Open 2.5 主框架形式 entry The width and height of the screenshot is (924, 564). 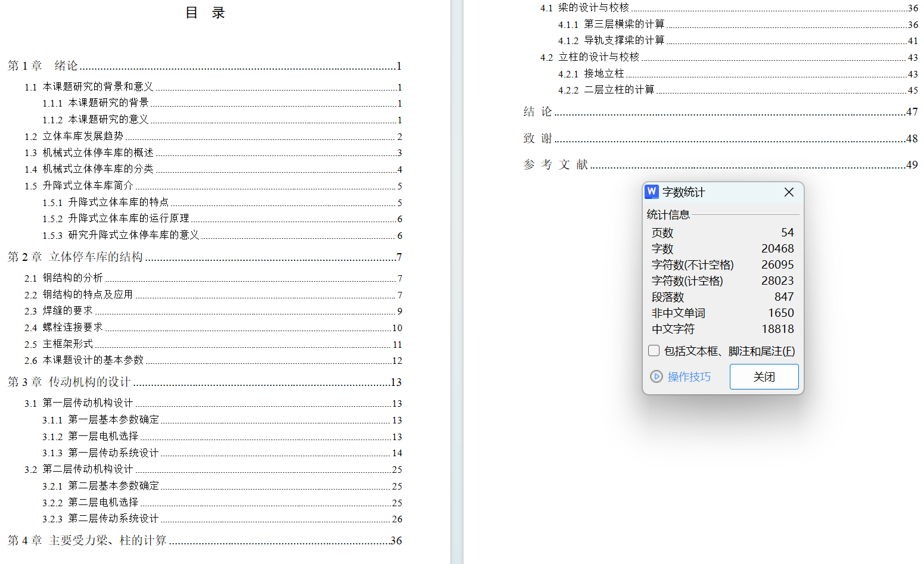(x=213, y=344)
